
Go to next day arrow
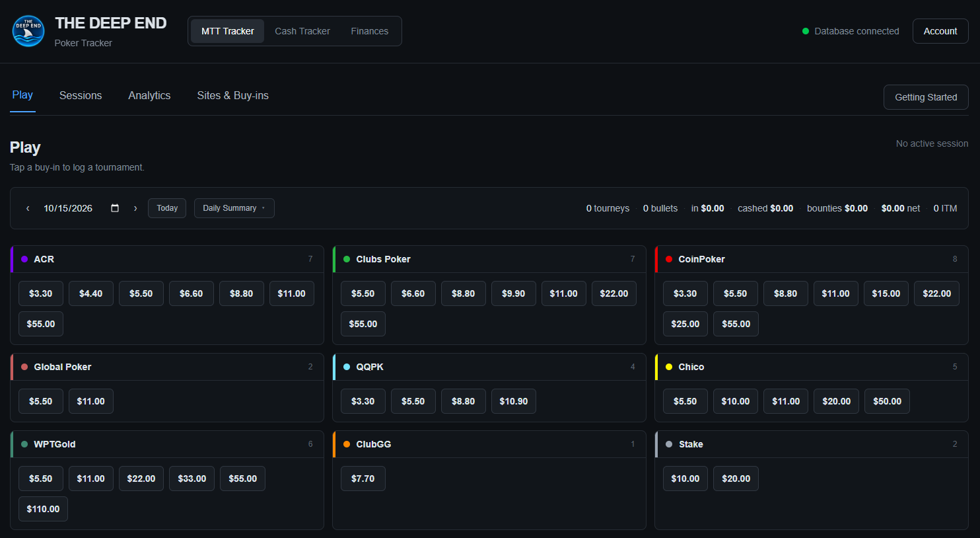[135, 208]
